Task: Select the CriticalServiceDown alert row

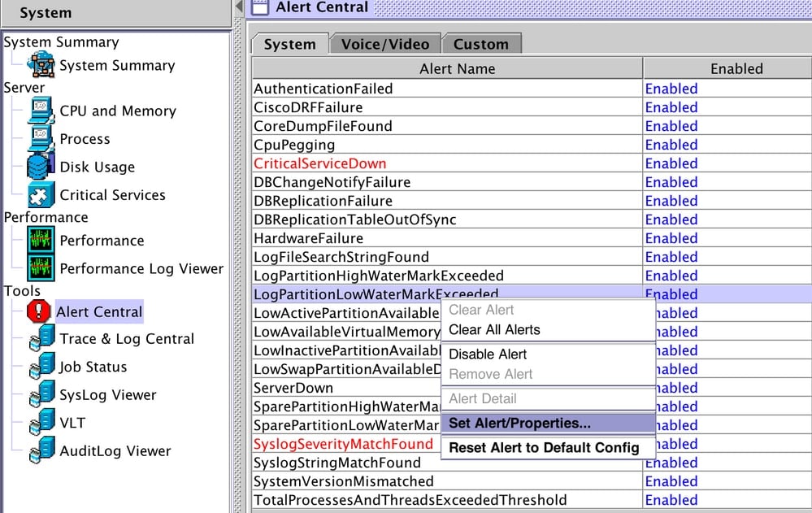Action: pos(532,163)
